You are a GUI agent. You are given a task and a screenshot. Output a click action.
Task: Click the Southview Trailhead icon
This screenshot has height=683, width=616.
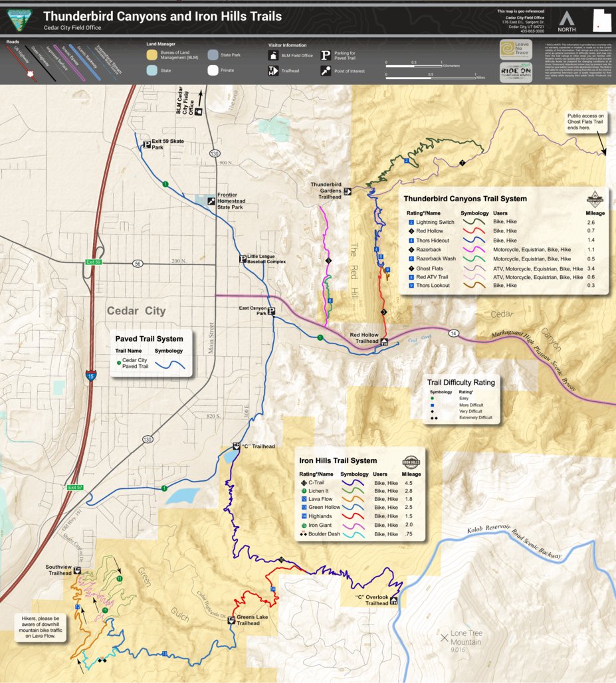(x=77, y=570)
